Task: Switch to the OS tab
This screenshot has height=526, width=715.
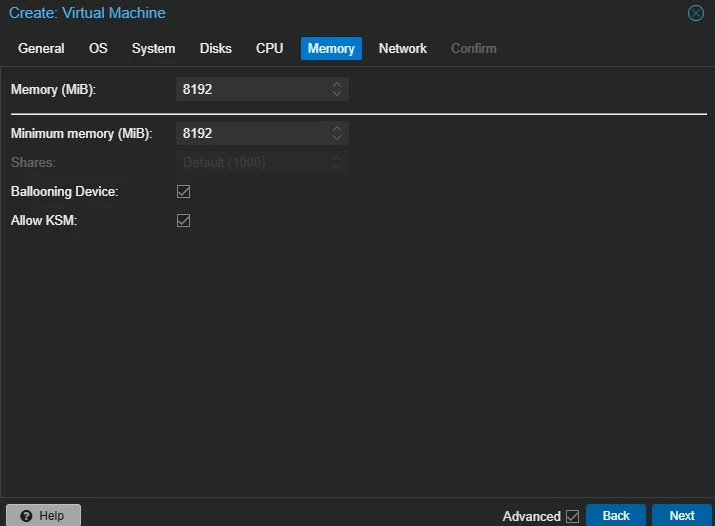Action: coord(98,48)
